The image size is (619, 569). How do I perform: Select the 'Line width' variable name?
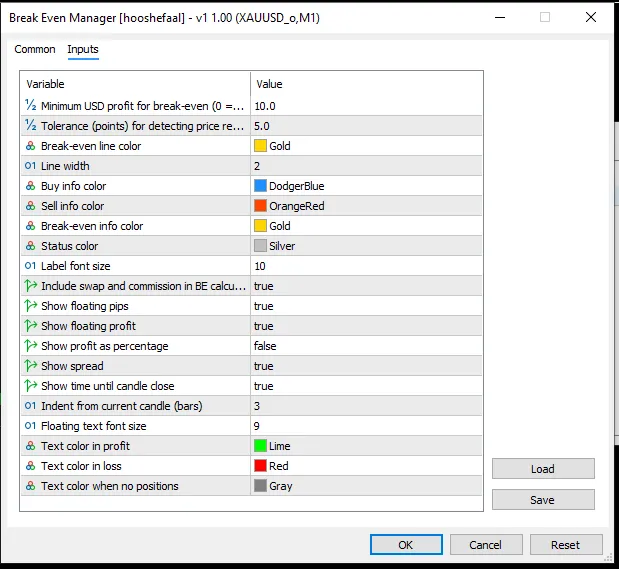click(x=65, y=166)
